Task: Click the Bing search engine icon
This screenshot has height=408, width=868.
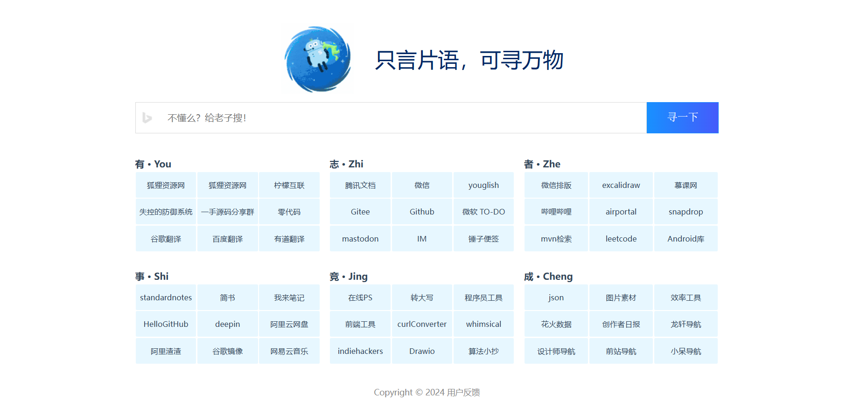Action: [x=147, y=118]
